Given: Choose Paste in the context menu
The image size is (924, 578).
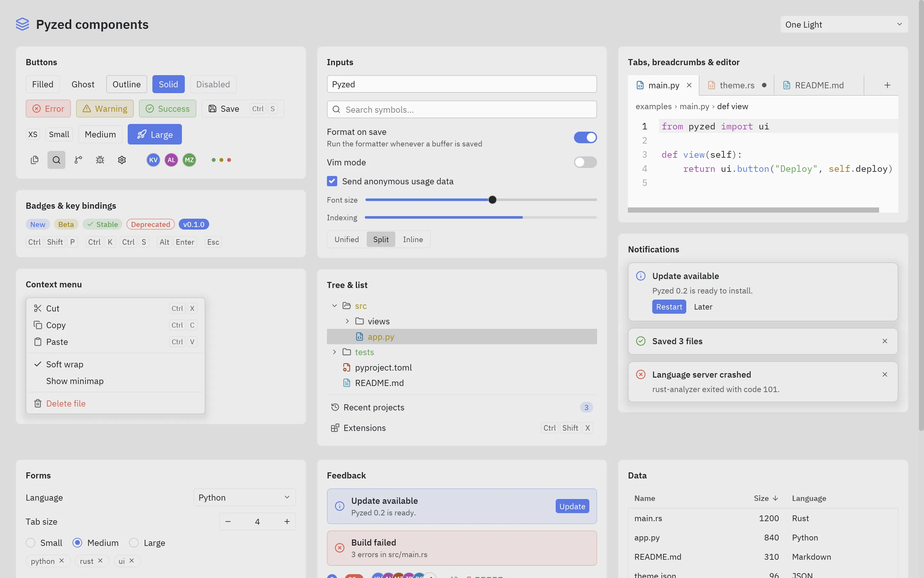Looking at the screenshot, I should coord(115,342).
